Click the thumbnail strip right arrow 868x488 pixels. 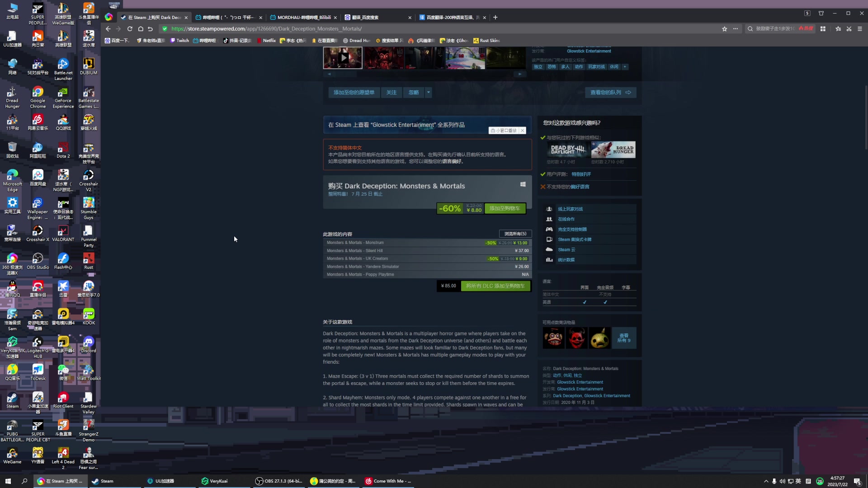(520, 74)
